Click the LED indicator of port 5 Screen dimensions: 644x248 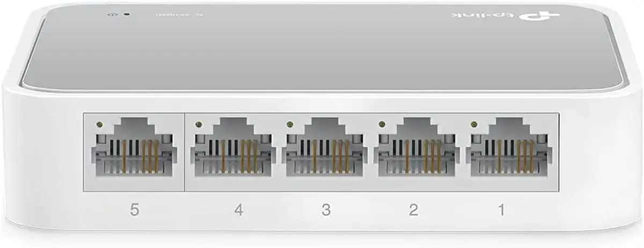point(99,124)
